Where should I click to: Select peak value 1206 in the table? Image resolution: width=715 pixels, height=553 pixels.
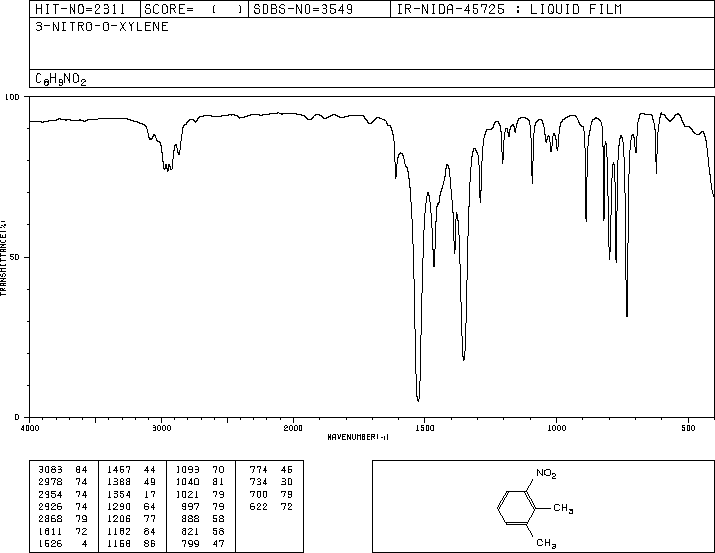(119, 519)
